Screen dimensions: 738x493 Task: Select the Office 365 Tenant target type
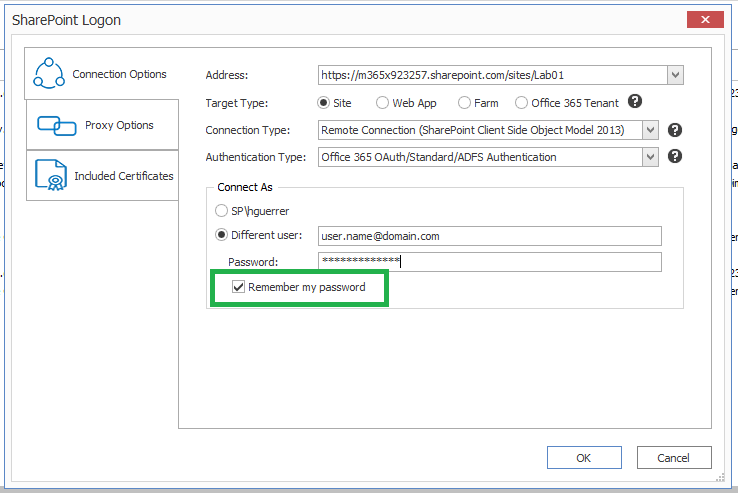521,103
